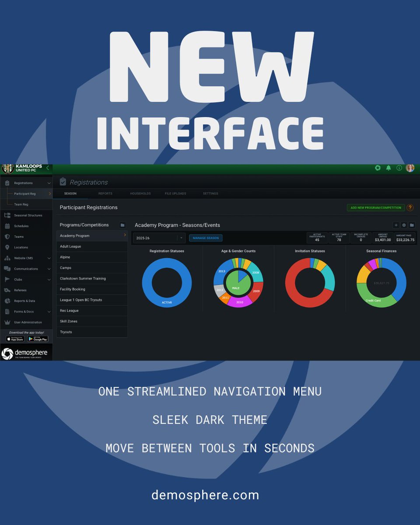Click the Website CMS sitemap icon

pyautogui.click(x=7, y=258)
